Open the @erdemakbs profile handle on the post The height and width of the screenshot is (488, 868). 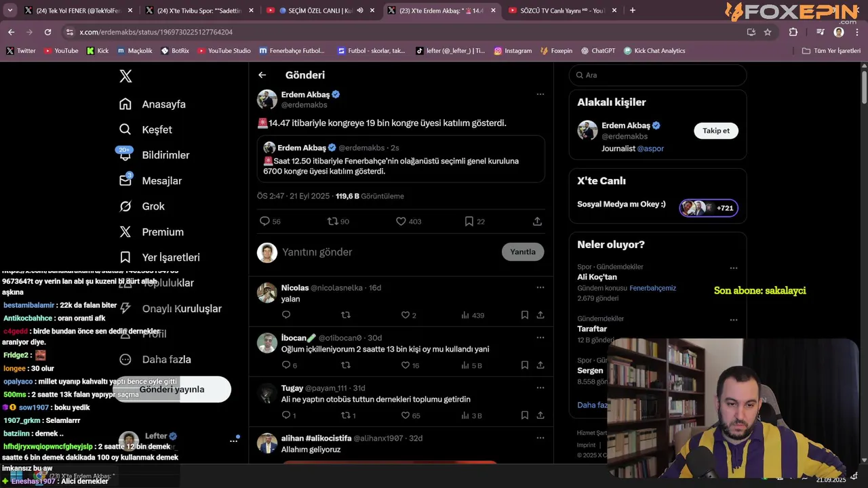coord(304,105)
